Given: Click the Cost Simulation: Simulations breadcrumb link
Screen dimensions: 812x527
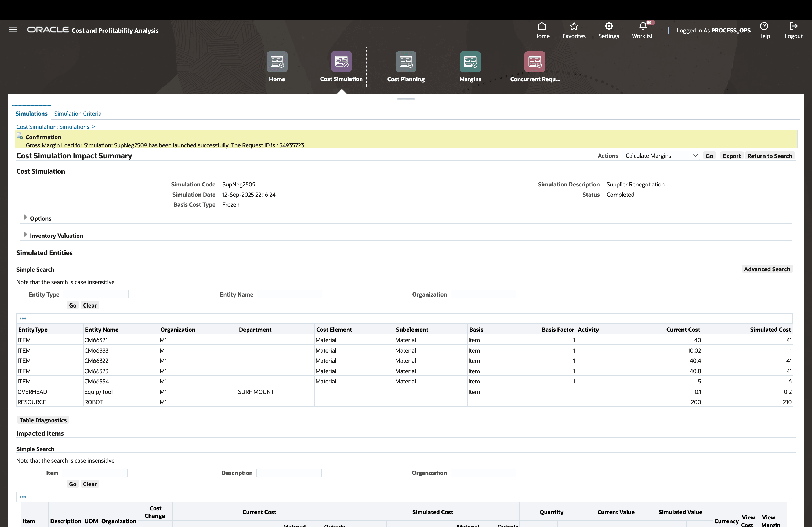Looking at the screenshot, I should (53, 127).
